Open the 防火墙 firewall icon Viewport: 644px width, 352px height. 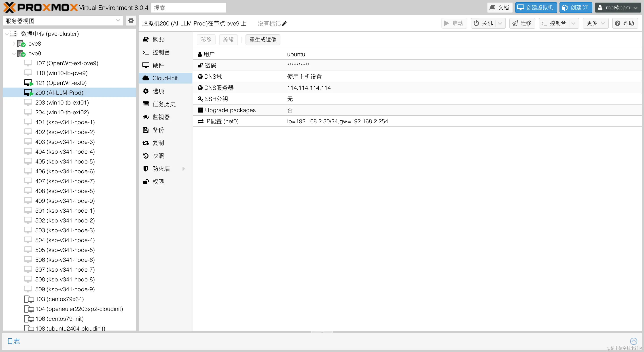click(146, 168)
